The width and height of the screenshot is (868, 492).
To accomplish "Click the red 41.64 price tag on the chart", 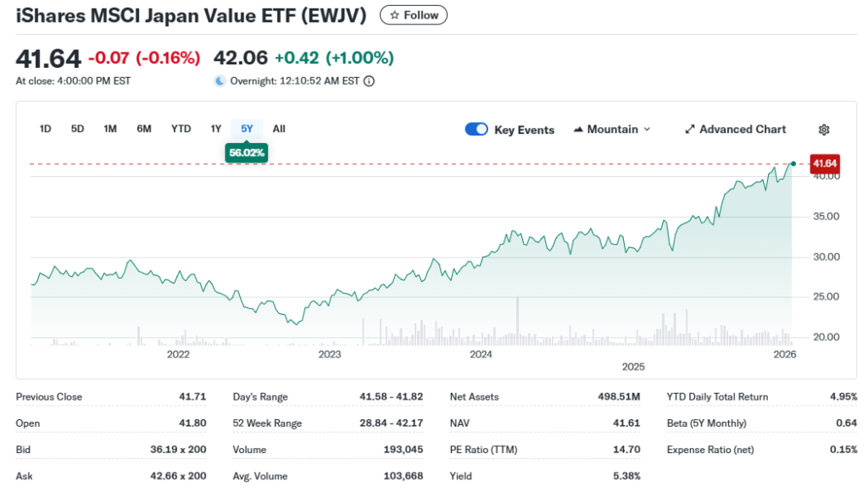I will pos(824,163).
